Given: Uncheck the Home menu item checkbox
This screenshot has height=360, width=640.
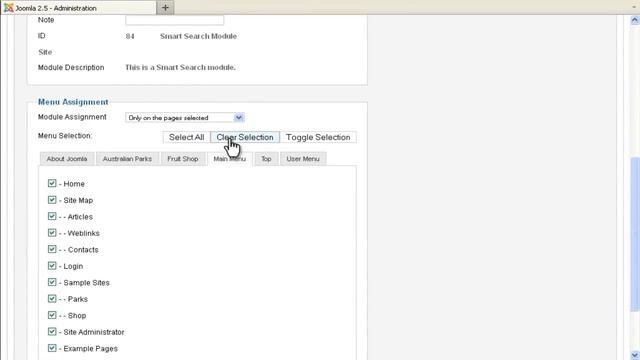Looking at the screenshot, I should 52,183.
